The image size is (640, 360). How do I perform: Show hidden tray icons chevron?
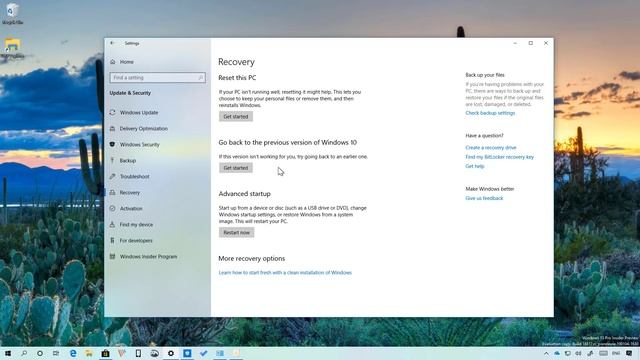point(546,353)
